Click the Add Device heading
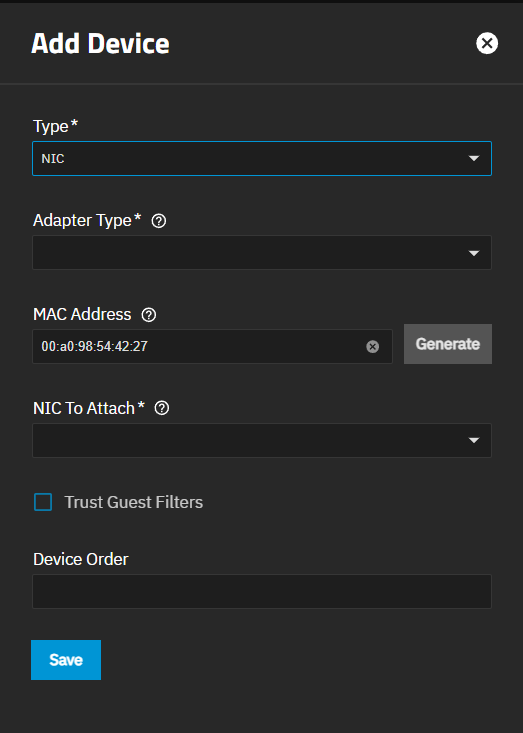Screen dimensions: 523x733 100,43
